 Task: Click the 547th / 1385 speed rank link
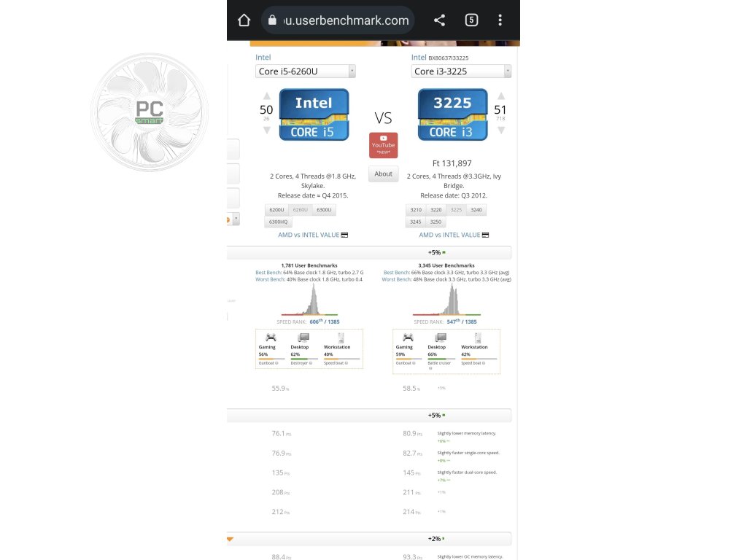click(462, 322)
